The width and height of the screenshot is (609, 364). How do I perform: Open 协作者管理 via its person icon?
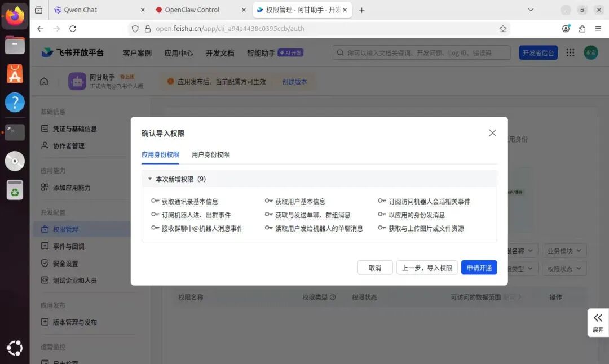tap(45, 145)
